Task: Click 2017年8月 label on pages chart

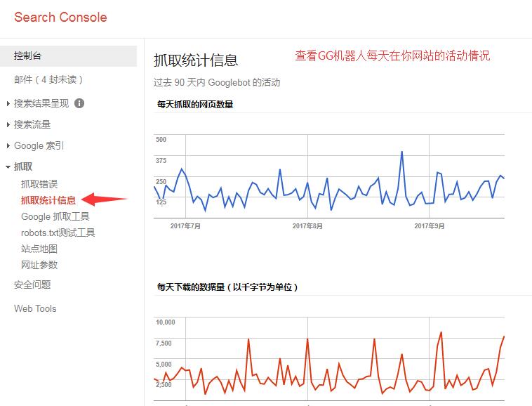Action: 307,226
